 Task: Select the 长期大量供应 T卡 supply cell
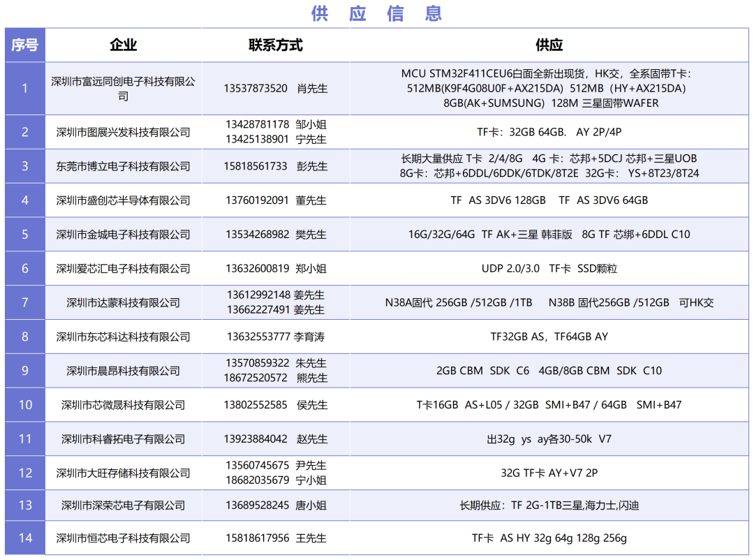tap(549, 166)
